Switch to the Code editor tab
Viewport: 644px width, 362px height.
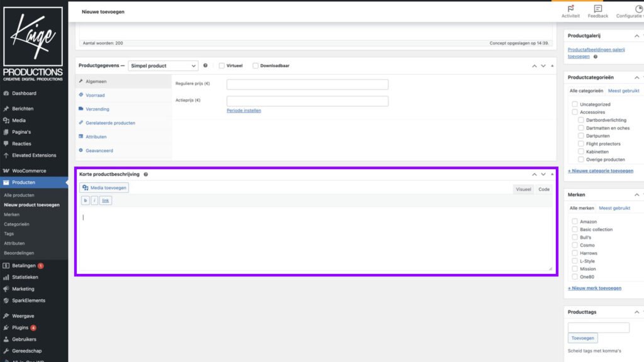pos(543,189)
